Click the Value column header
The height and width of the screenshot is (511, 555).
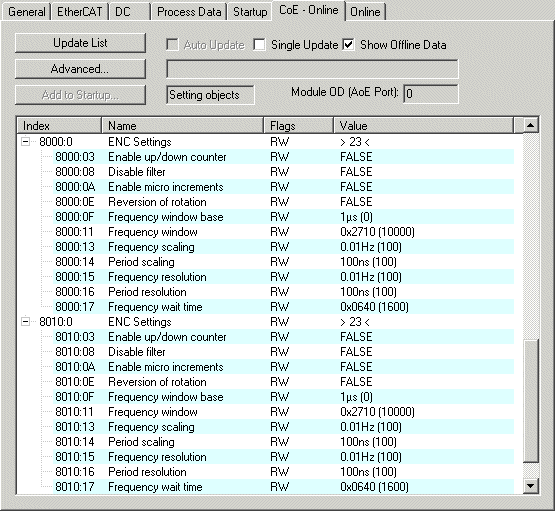tap(423, 126)
